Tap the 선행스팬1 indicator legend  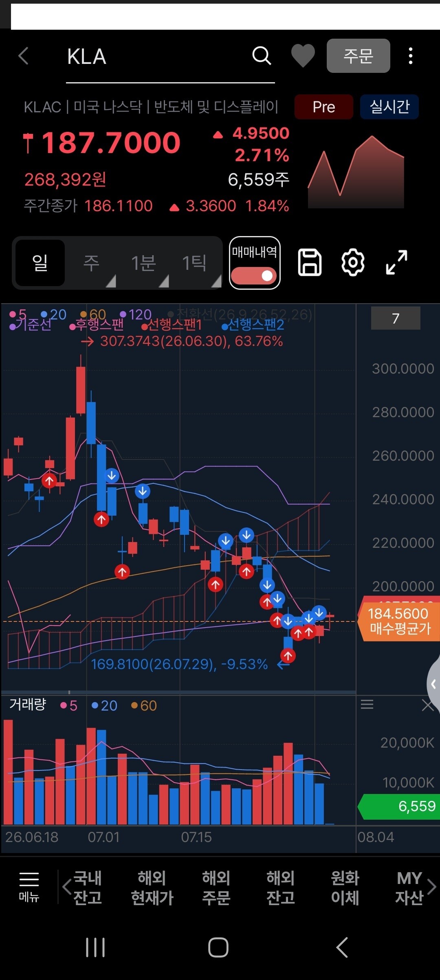click(172, 325)
